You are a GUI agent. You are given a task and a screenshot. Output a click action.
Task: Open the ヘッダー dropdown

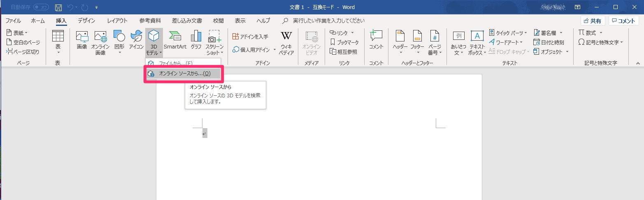(400, 43)
